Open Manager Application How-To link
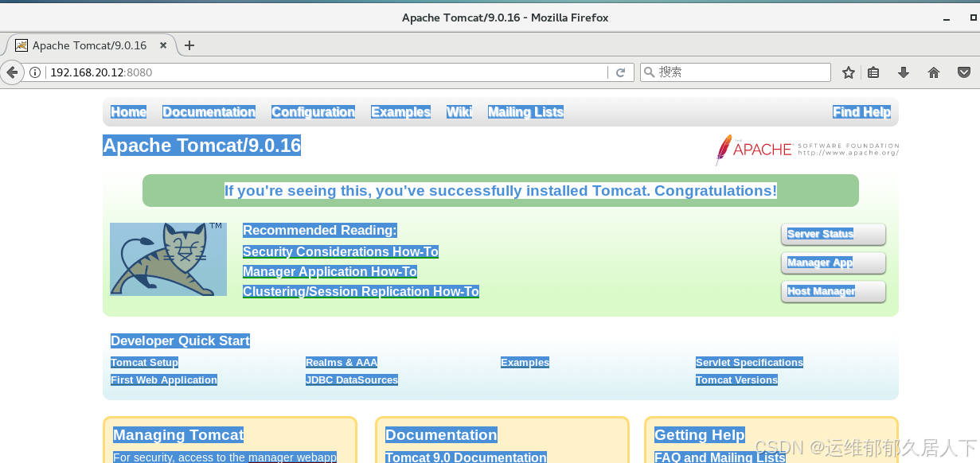The height and width of the screenshot is (463, 980). click(x=330, y=272)
